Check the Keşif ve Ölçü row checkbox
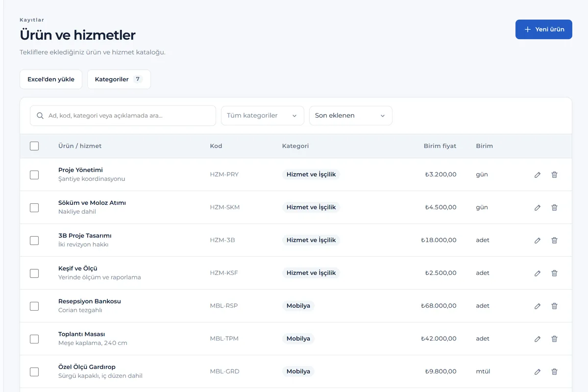Image resolution: width=588 pixels, height=392 pixels. (34, 273)
